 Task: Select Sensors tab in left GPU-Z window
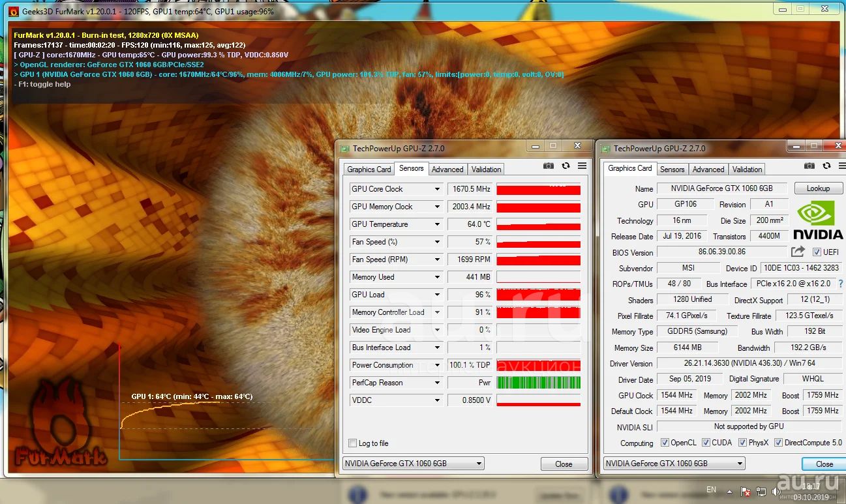412,168
